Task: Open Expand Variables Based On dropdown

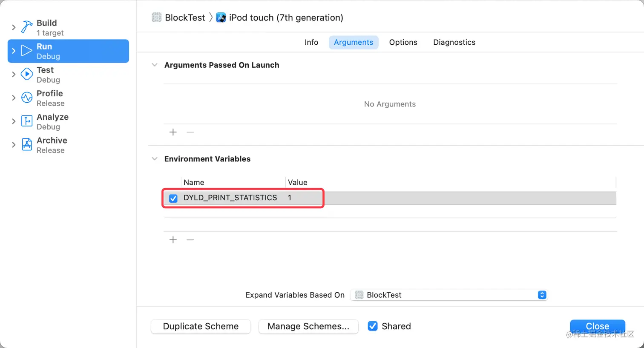Action: 448,295
